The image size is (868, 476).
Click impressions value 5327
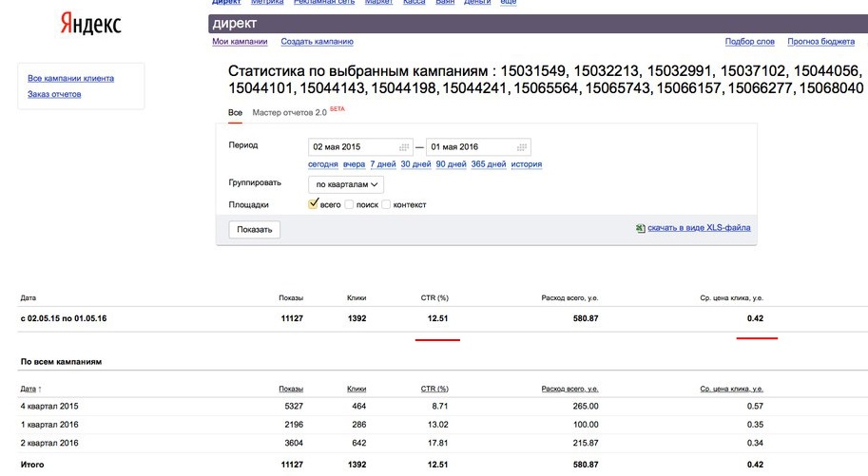(x=294, y=407)
